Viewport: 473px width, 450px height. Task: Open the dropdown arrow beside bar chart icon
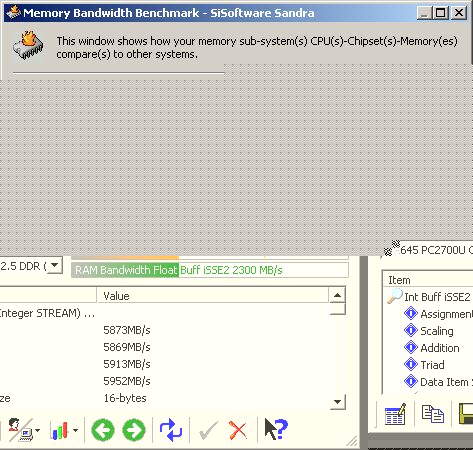76,430
